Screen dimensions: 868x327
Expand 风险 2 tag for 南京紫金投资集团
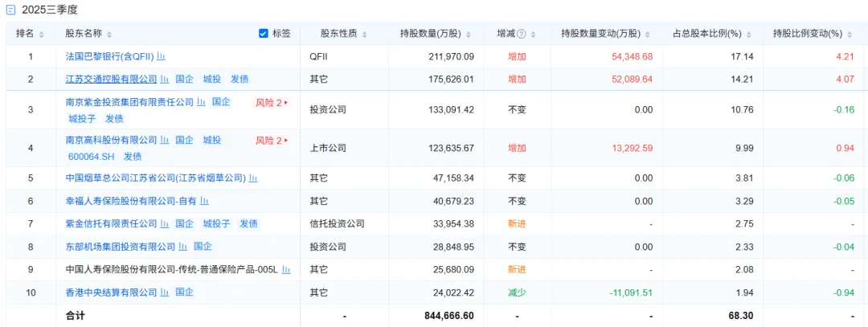(x=272, y=102)
